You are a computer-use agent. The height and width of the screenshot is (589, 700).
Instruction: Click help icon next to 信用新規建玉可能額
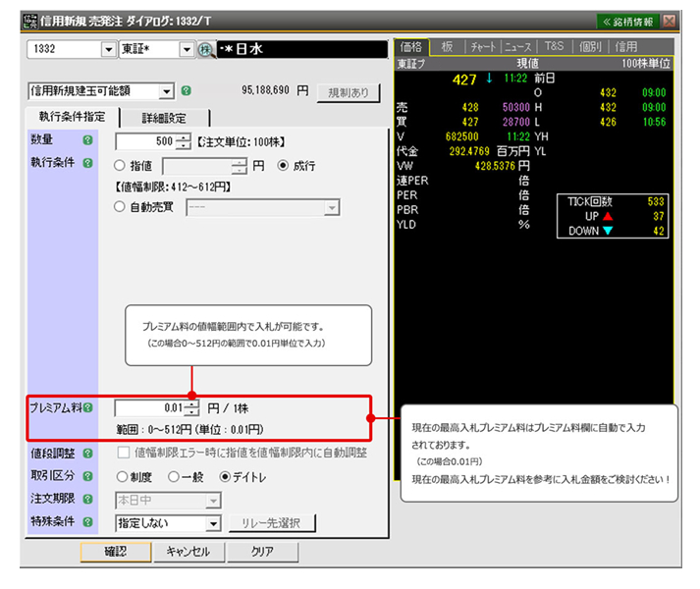click(187, 91)
